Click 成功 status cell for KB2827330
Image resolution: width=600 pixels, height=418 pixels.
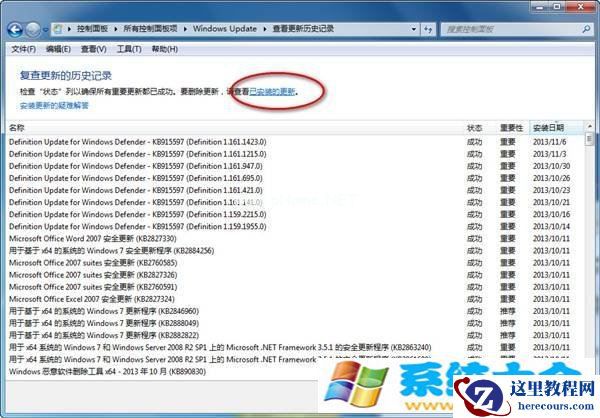coord(474,238)
